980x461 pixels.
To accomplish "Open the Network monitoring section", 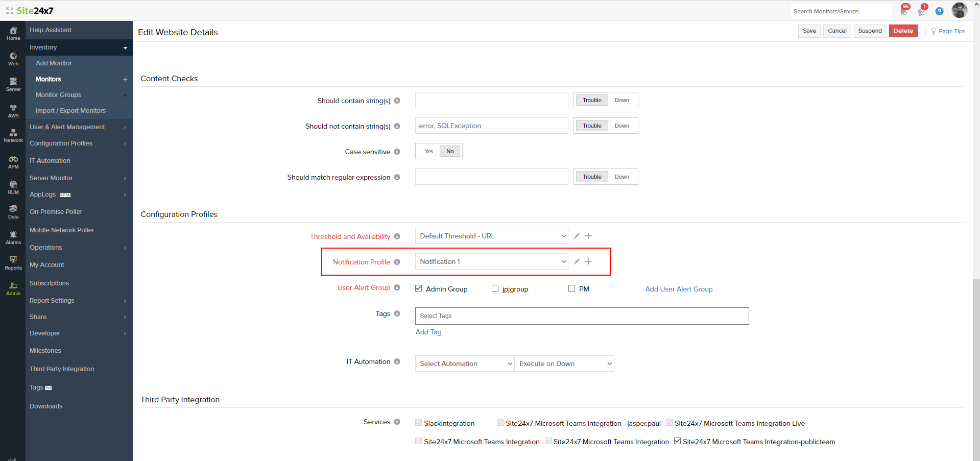I will 13,135.
